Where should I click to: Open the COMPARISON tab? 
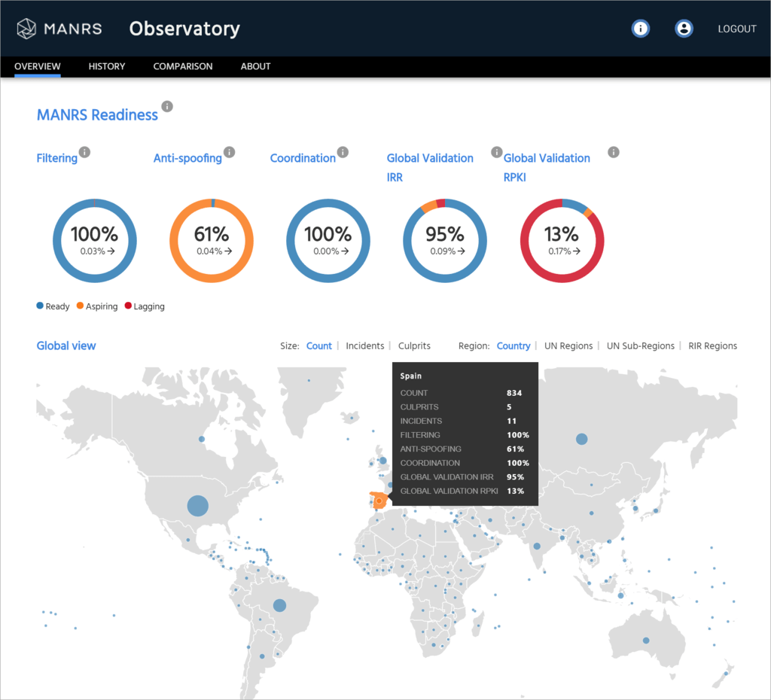click(182, 66)
